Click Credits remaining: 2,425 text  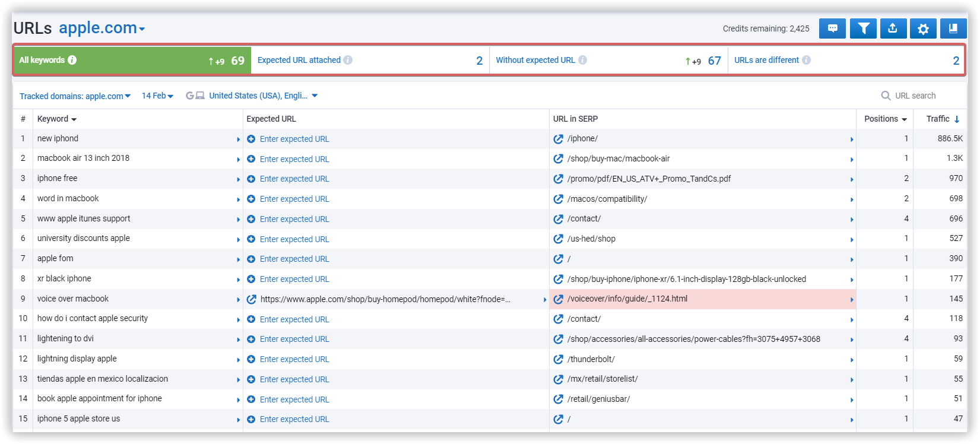pos(766,28)
